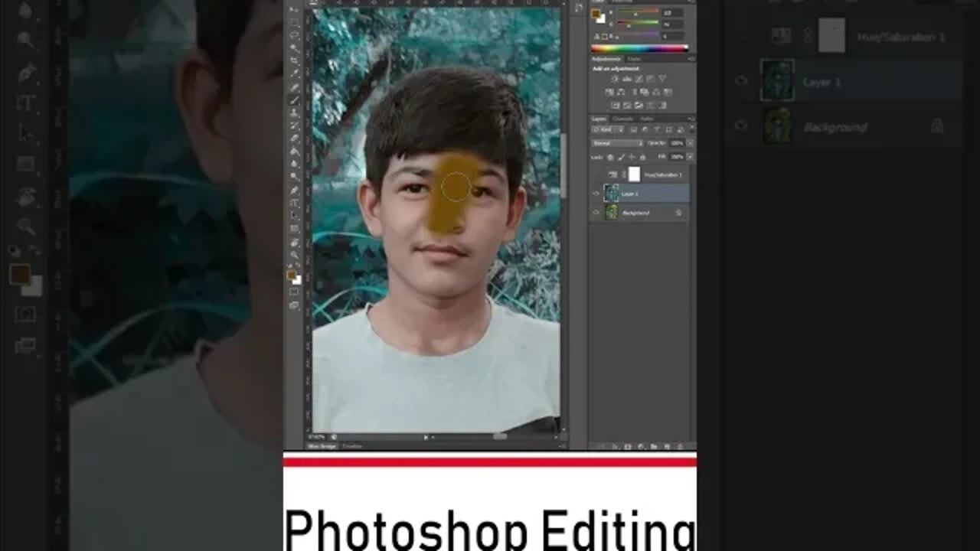
Task: Open the Adjustments panel flyout menu
Action: pos(691,58)
